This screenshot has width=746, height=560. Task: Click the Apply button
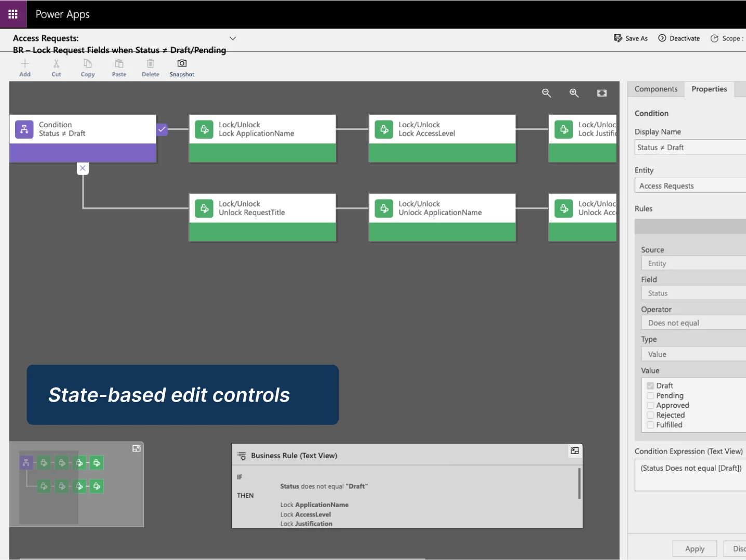point(695,549)
